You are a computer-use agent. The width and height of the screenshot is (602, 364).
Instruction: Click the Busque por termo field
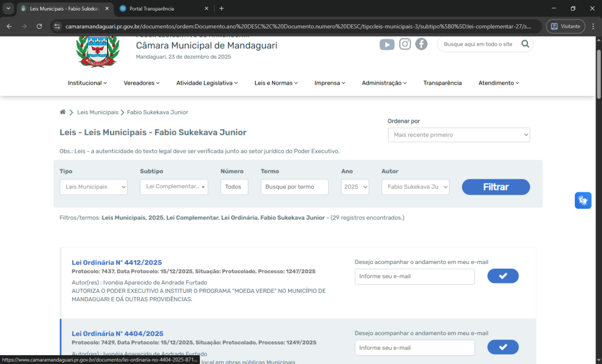coord(295,187)
